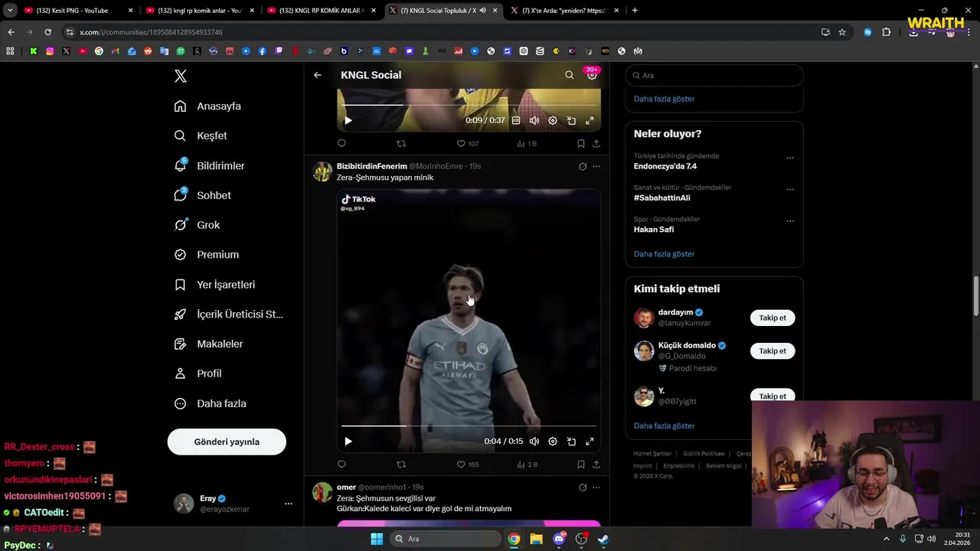Play the top video at 0:09
This screenshot has width=980, height=551.
(x=348, y=121)
